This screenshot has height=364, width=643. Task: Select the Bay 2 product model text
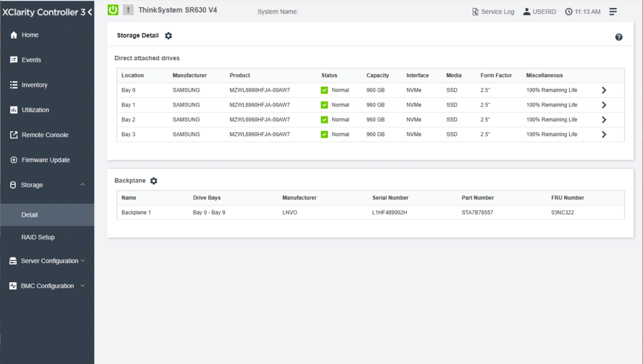[x=259, y=120]
